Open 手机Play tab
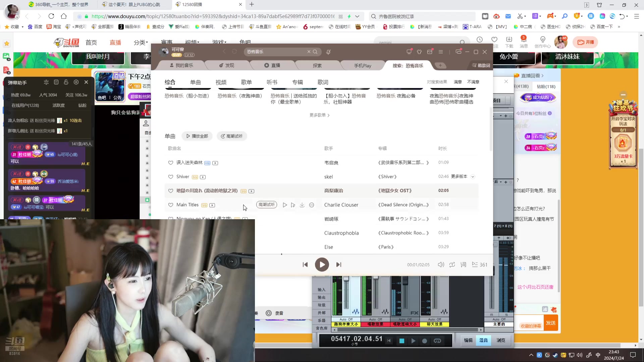The width and height of the screenshot is (644, 362). pyautogui.click(x=363, y=66)
